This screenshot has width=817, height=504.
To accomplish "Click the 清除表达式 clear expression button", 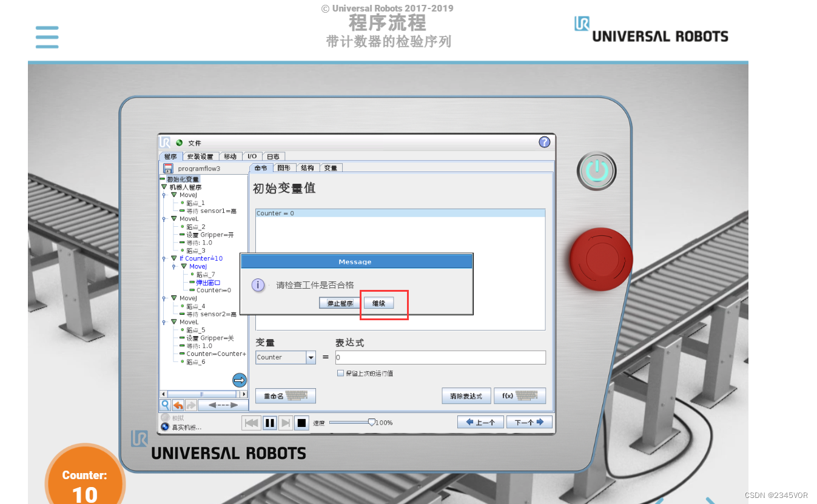I will [x=466, y=396].
